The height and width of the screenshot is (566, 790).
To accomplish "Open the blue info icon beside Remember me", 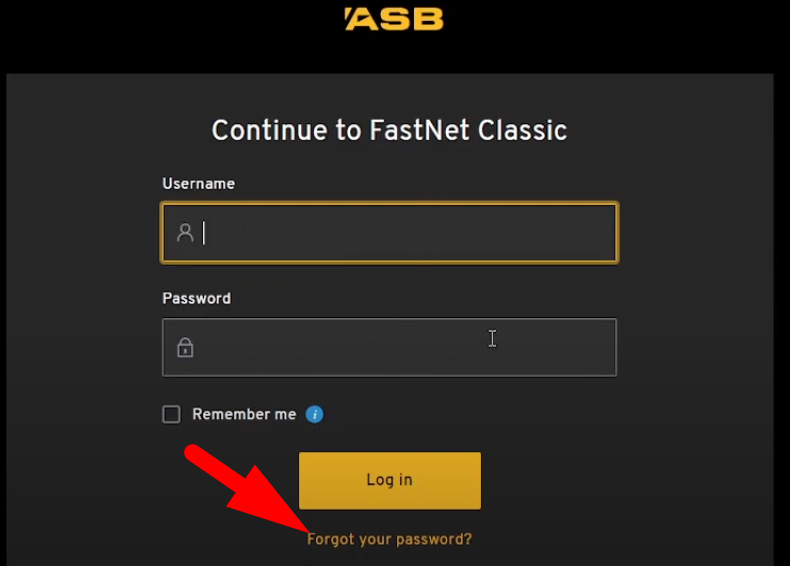I will click(x=315, y=414).
